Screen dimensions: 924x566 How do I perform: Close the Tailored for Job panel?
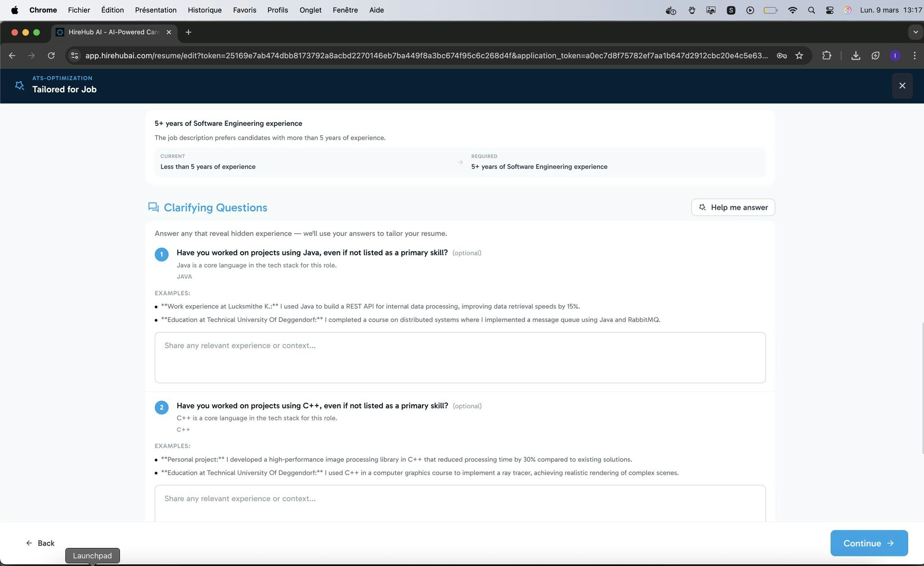pos(902,86)
